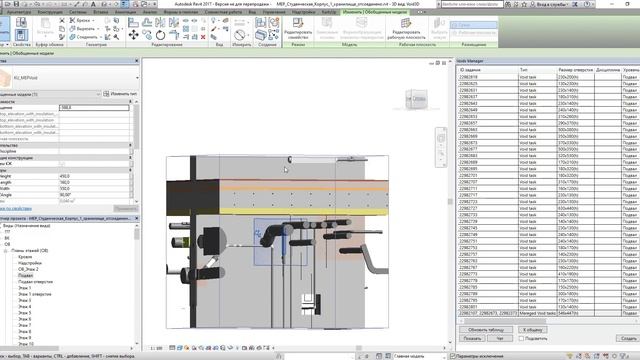Image resolution: width=640 pixels, height=360 pixels.
Task: Click the navigation bar steering wheel
Action: (x=441, y=138)
